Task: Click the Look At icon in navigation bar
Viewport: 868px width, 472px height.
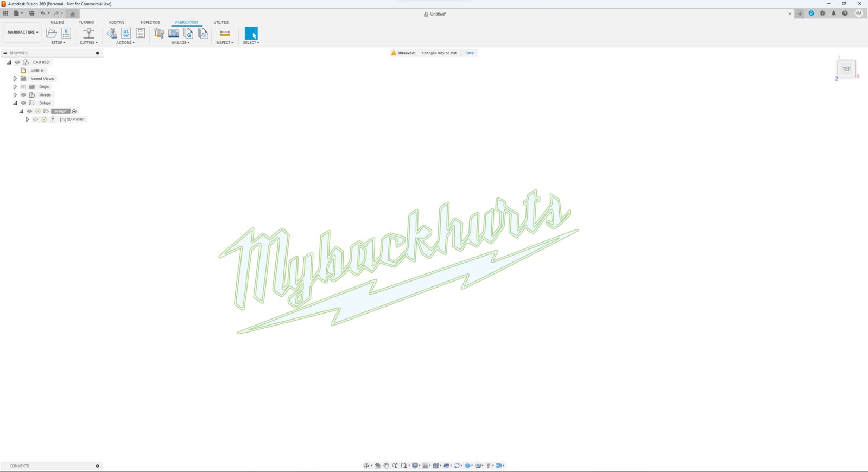Action: 377,465
